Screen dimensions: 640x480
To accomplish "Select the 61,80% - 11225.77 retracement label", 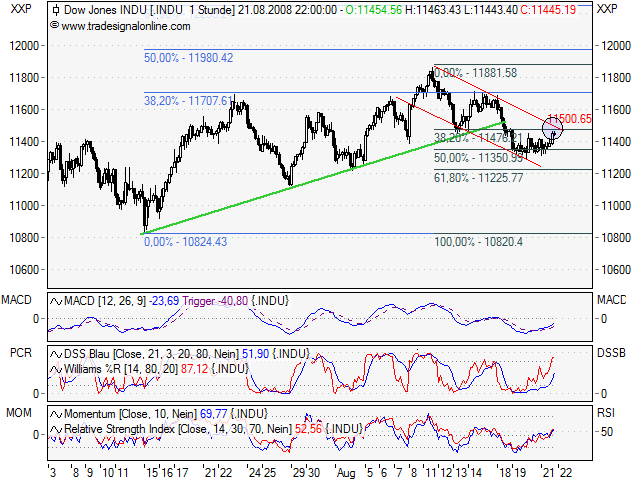I will (478, 178).
